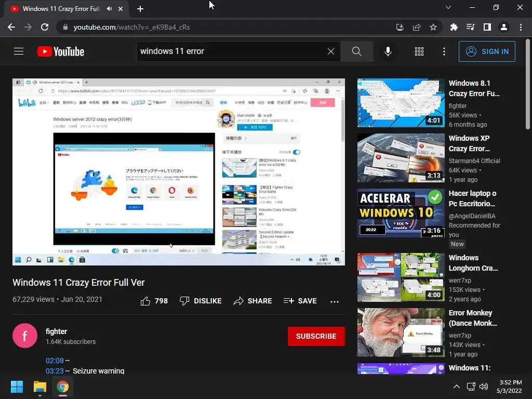Viewport: 532px width, 399px height.
Task: Open the Chrome extensions puzzle icon
Action: pyautogui.click(x=454, y=27)
